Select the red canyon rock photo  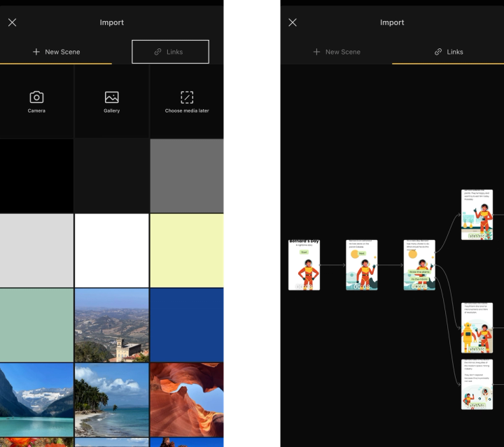pyautogui.click(x=187, y=400)
